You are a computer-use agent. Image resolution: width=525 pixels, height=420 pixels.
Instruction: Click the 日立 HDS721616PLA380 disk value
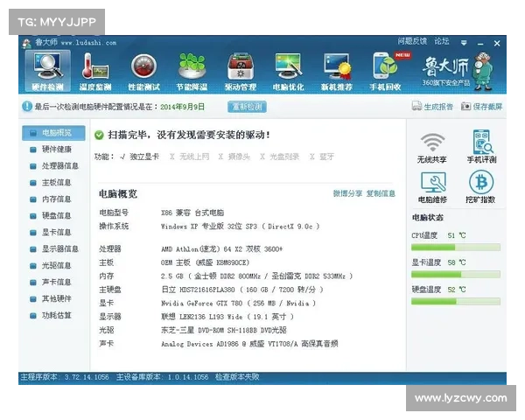(x=242, y=290)
